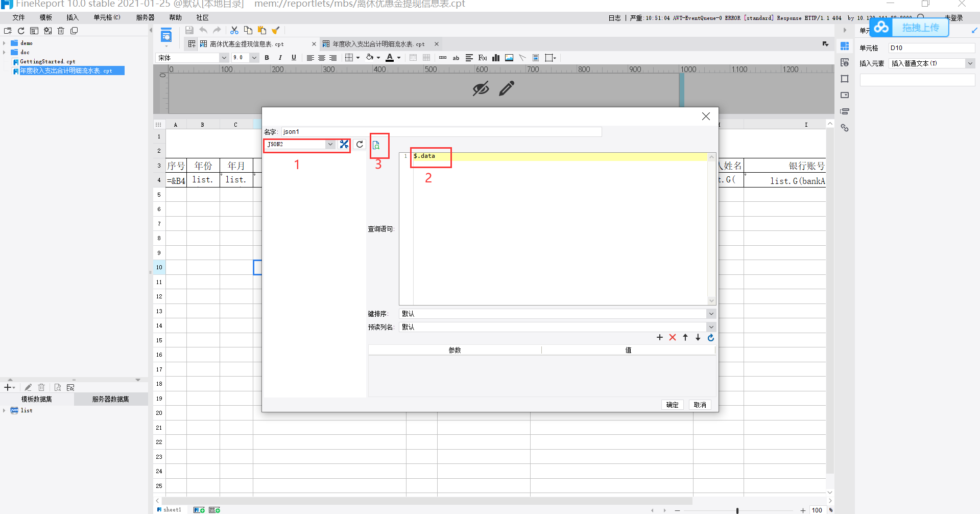Copy the selected cell content
Viewport: 980px width, 514px height.
(248, 30)
